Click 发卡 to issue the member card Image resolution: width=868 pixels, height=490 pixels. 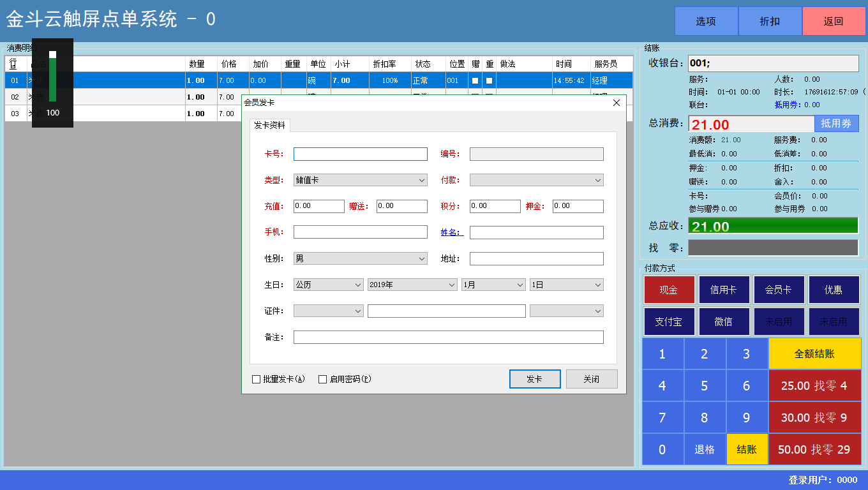pyautogui.click(x=535, y=378)
